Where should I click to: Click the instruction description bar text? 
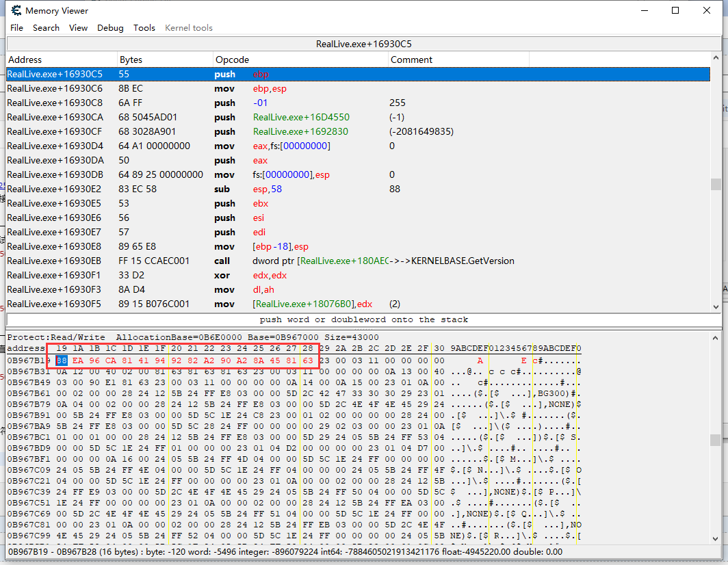click(363, 320)
